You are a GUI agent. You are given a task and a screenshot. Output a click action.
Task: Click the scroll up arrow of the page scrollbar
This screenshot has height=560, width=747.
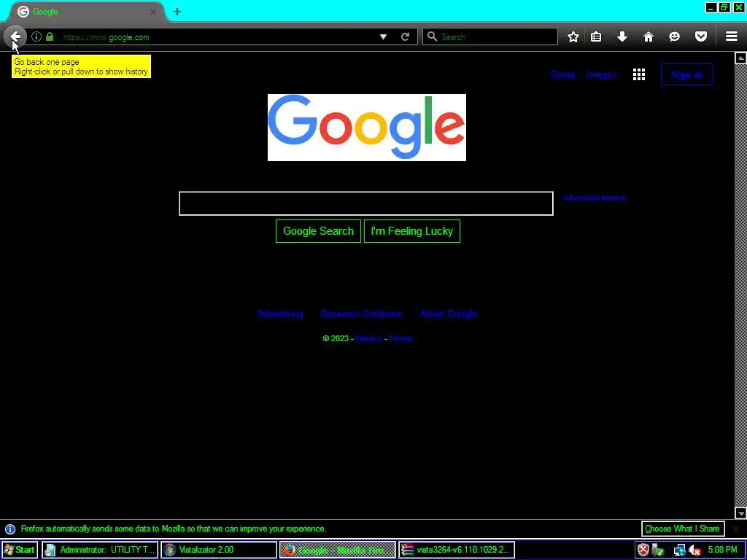(x=740, y=58)
